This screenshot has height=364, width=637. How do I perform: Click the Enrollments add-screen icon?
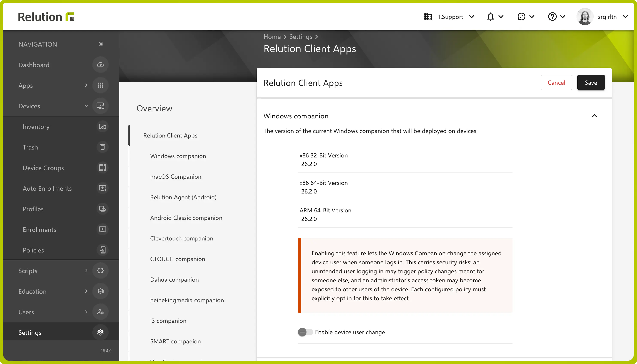click(x=102, y=230)
